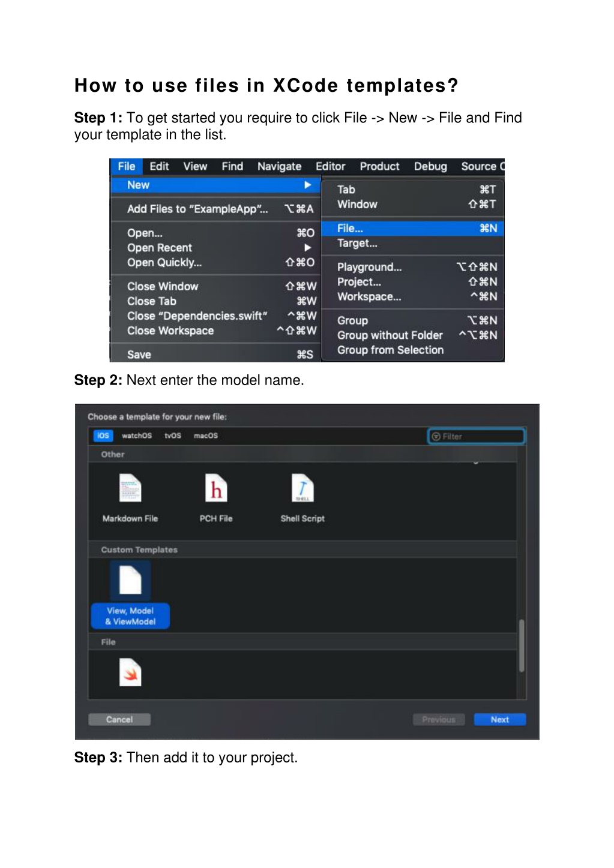Click the template list scrollbar
Image resolution: width=614 pixels, height=868 pixels.
pos(522,645)
